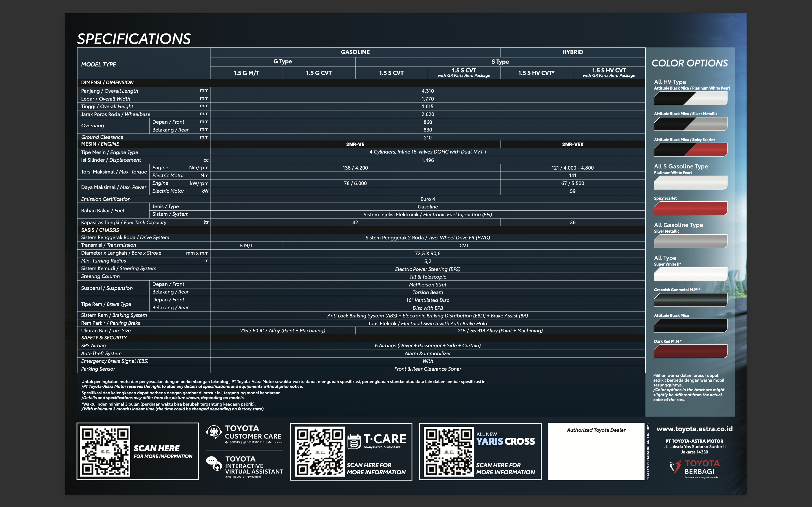Select the Super White II color swatch
The height and width of the screenshot is (507, 812).
690,274
